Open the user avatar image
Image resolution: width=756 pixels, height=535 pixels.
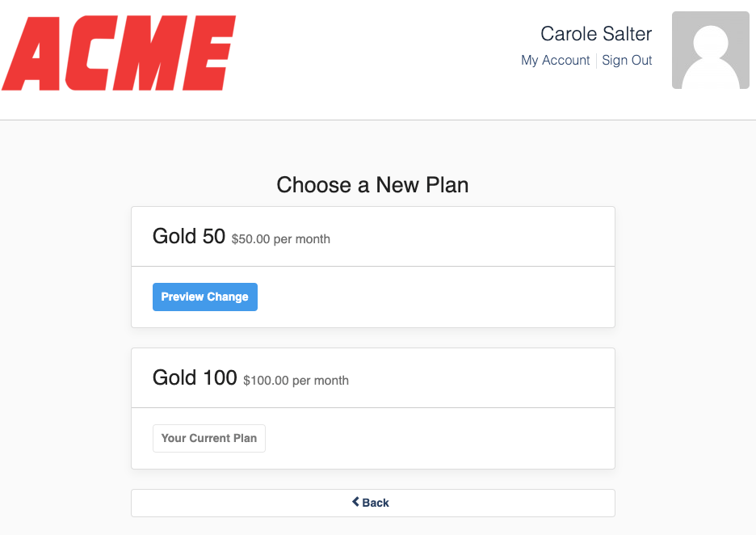[711, 49]
